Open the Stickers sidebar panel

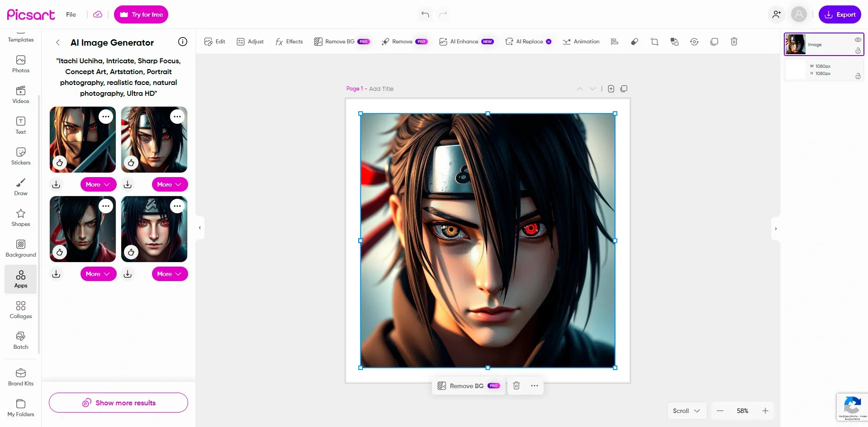point(21,156)
